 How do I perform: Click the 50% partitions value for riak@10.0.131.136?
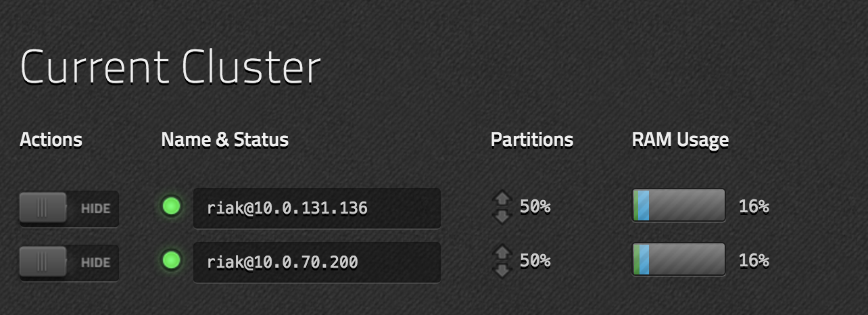pyautogui.click(x=535, y=207)
